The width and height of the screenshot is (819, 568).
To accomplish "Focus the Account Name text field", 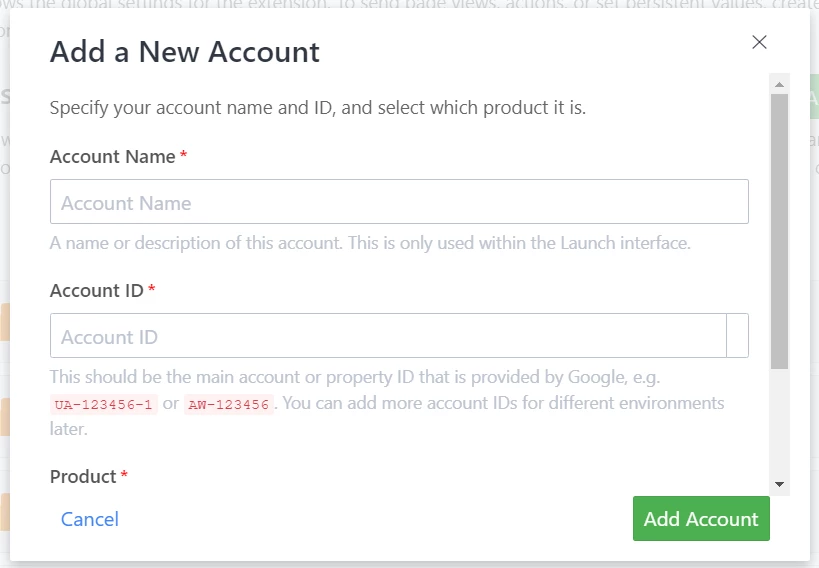I will coord(399,202).
